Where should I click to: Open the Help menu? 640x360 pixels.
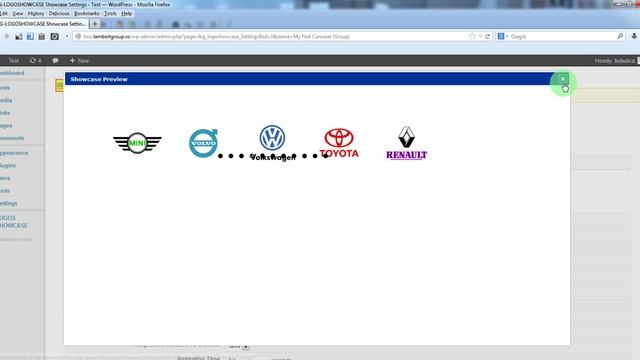tap(127, 13)
